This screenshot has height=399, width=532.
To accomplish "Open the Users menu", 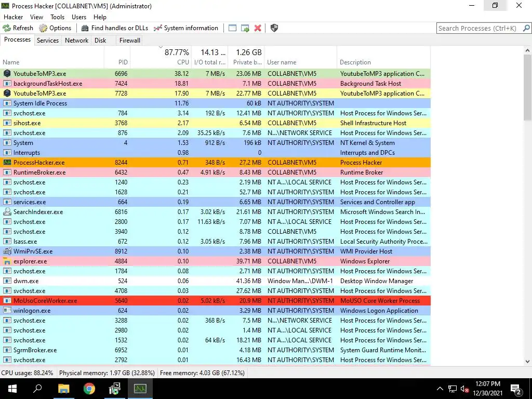I will point(79,17).
